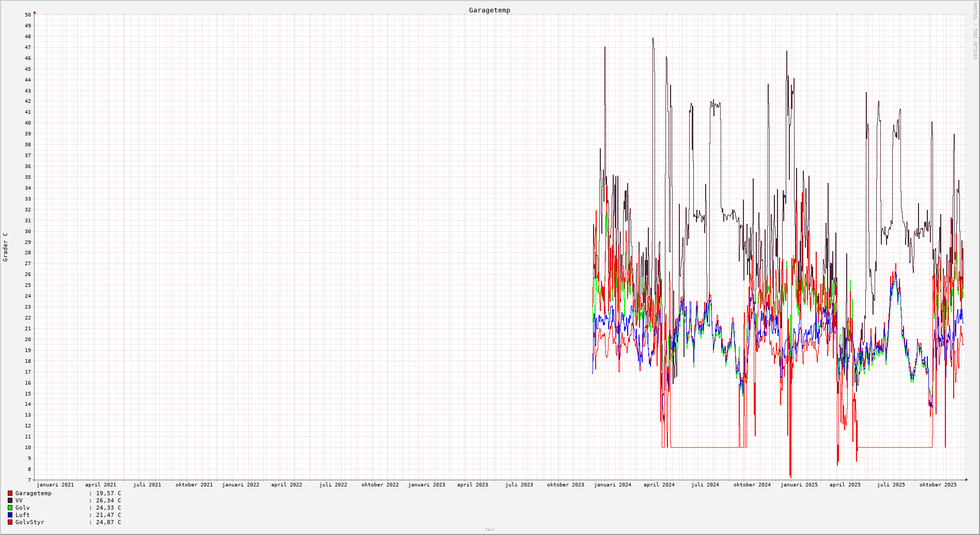Click the green Golv legend swatch
980x535 pixels.
click(x=10, y=508)
